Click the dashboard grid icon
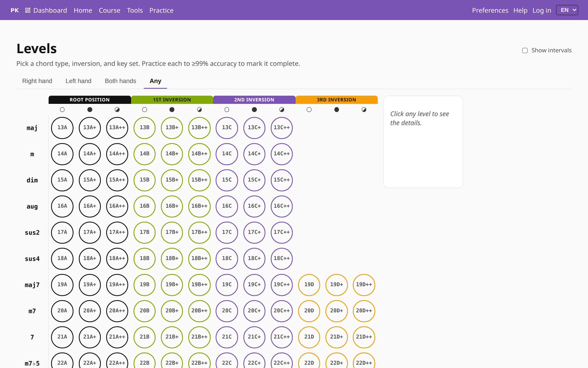The height and width of the screenshot is (368, 588). pos(28,10)
